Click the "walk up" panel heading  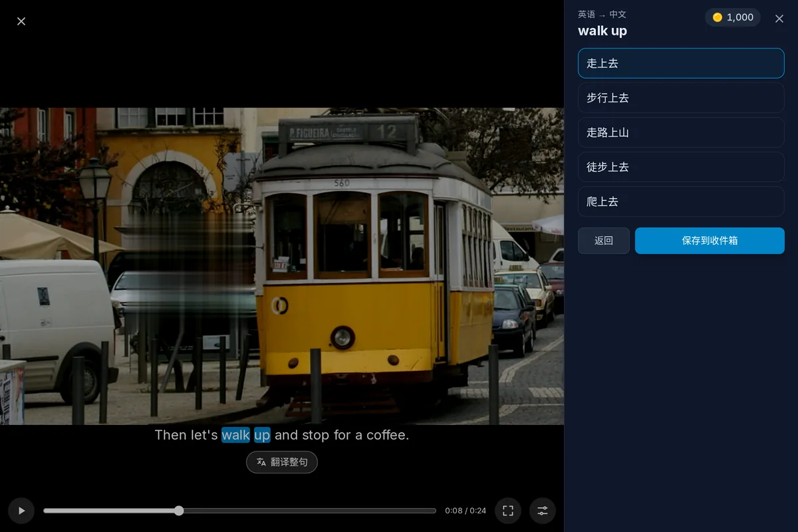[x=602, y=31]
